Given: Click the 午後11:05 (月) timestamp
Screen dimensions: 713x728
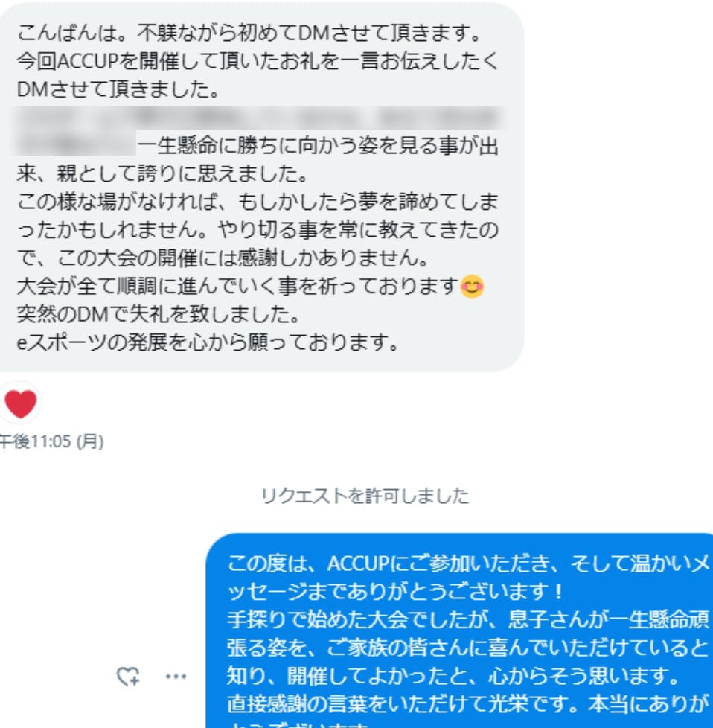Looking at the screenshot, I should pyautogui.click(x=51, y=441).
